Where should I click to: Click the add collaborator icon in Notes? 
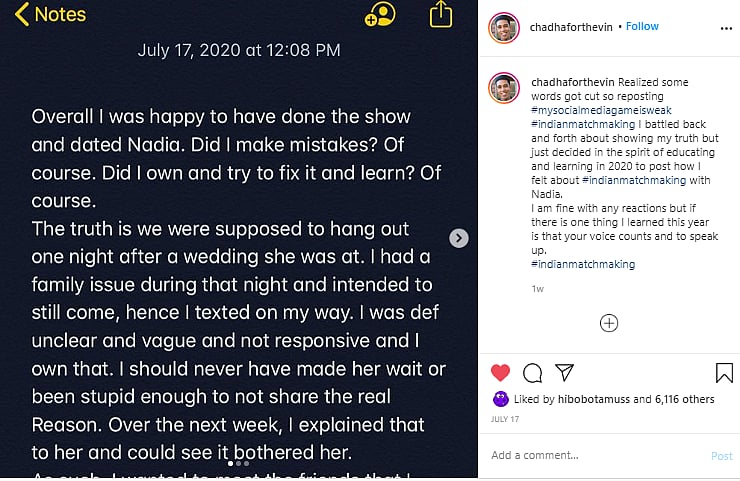coord(381,15)
